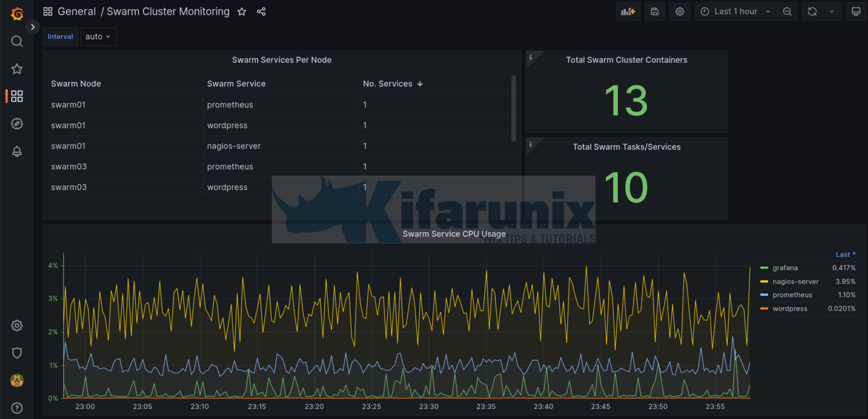Select the swarm03 prometheus service cell

click(281, 167)
